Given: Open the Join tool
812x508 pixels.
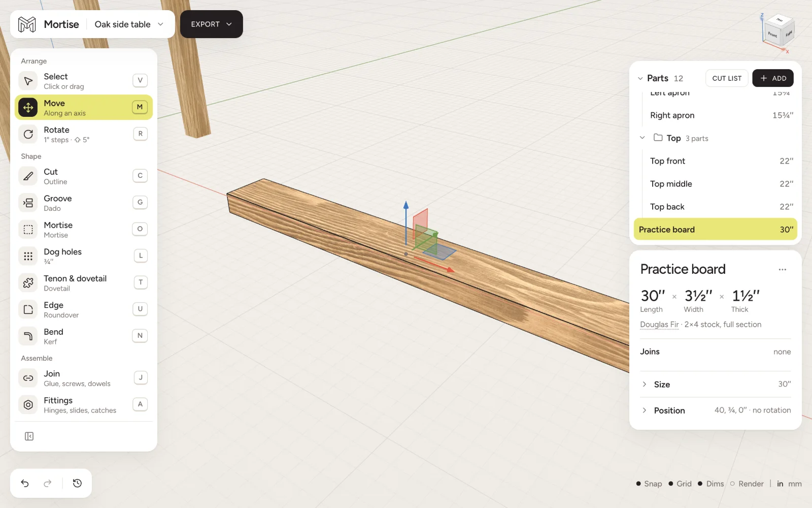Looking at the screenshot, I should tap(84, 378).
